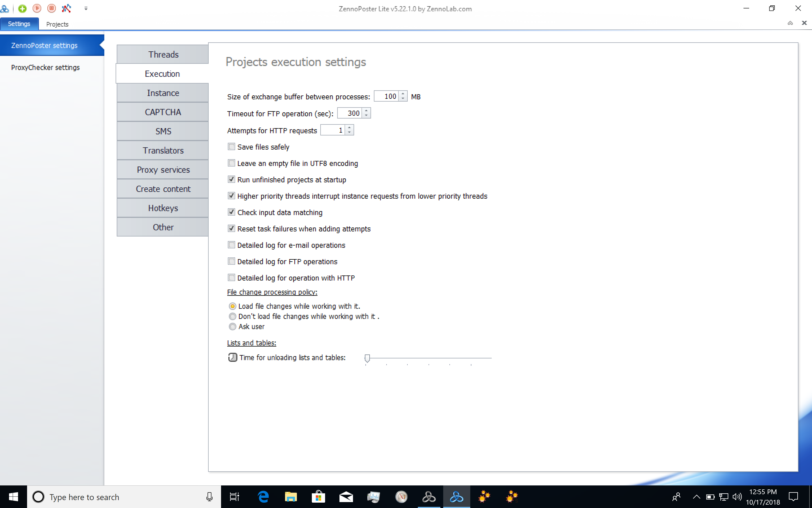Click the orange stop icon in toolbar
812x508 pixels.
point(51,8)
